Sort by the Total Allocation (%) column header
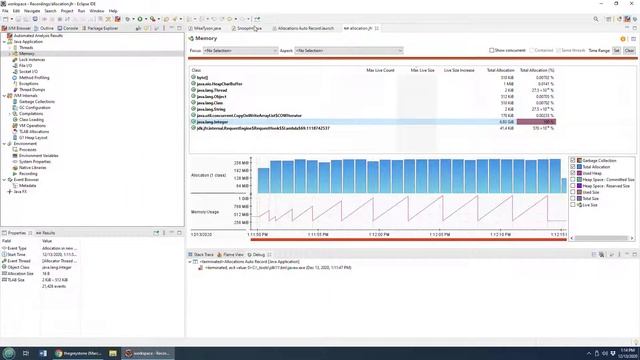Screen dimensions: 640x360 click(537, 70)
